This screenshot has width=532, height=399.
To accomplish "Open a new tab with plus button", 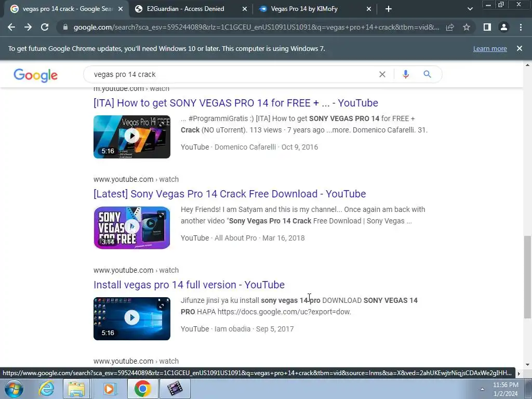I will pos(389,9).
